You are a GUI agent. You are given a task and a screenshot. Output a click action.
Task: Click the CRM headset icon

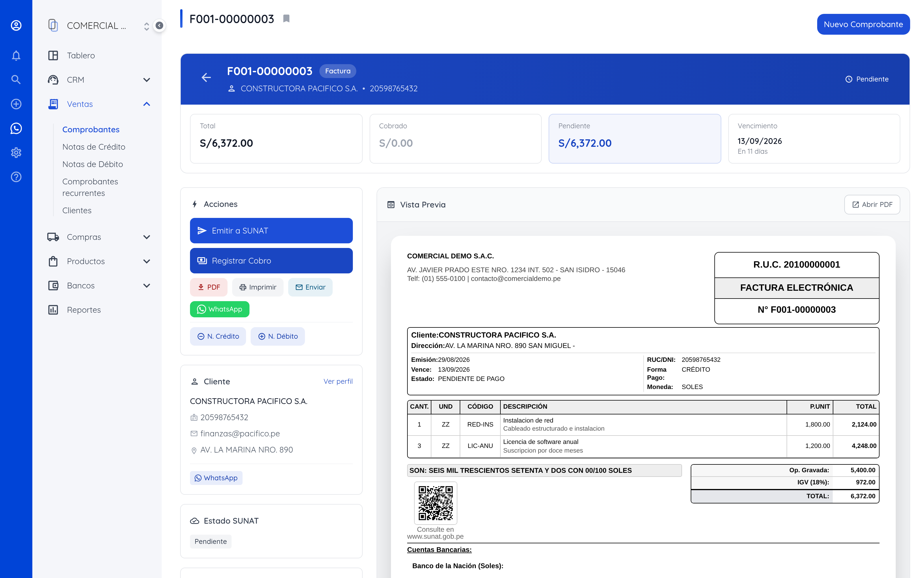[x=53, y=79]
